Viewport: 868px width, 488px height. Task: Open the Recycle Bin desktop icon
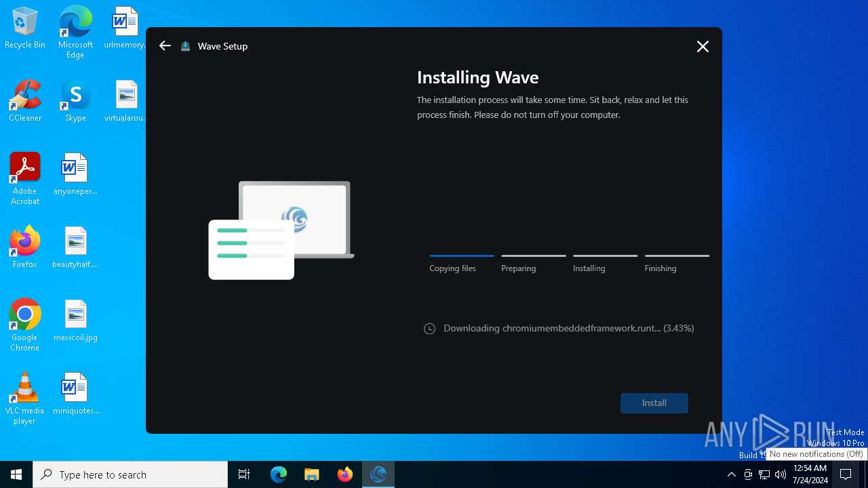pyautogui.click(x=25, y=28)
